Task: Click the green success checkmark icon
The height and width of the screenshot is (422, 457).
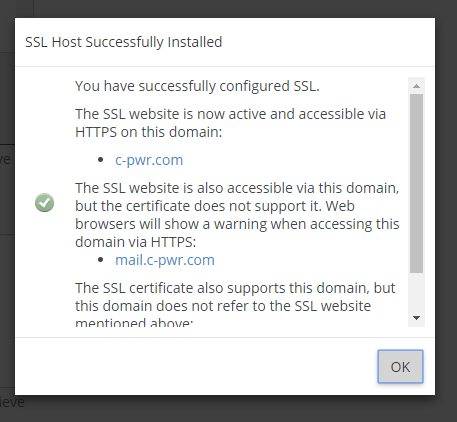Action: click(44, 202)
